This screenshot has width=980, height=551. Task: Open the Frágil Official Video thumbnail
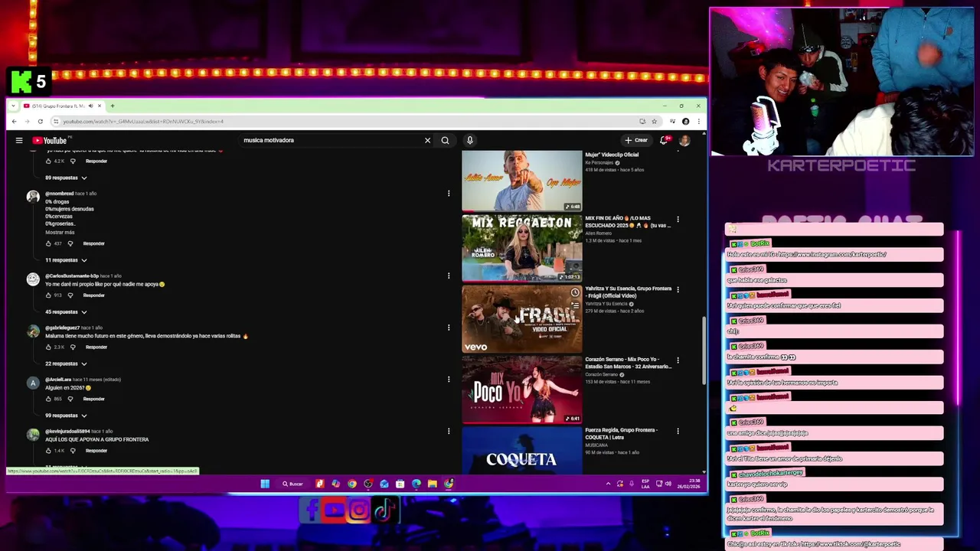pyautogui.click(x=522, y=318)
